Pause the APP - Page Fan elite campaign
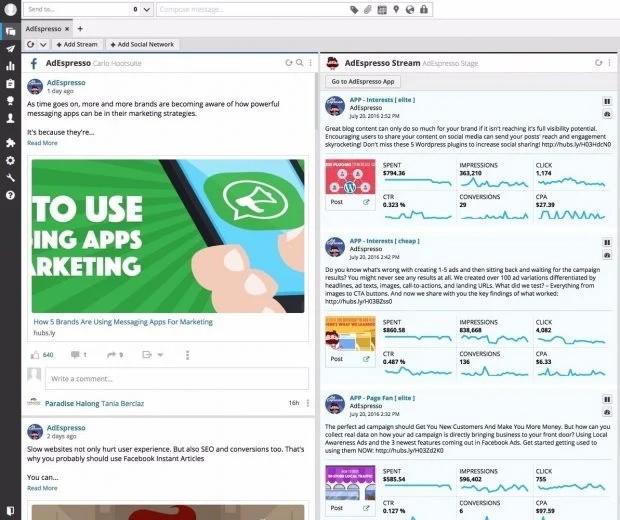This screenshot has height=520, width=620. tap(607, 399)
